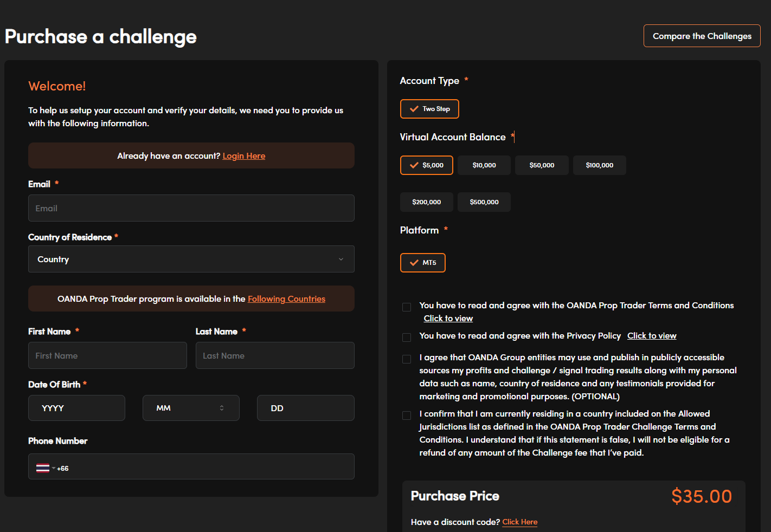The width and height of the screenshot is (771, 532).
Task: Tick the optional marketing consent checkbox
Action: [x=407, y=359]
